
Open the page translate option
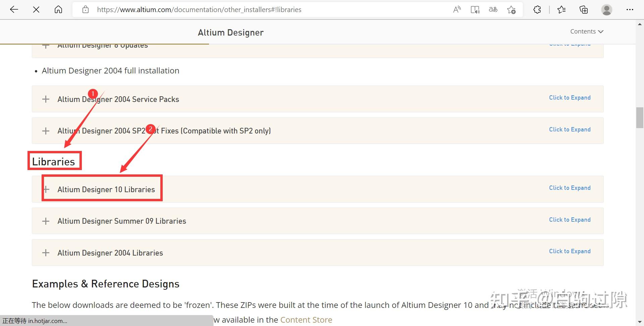coord(493,10)
